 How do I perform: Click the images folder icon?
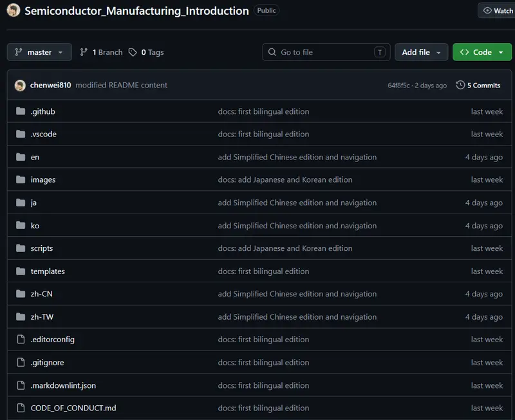(x=21, y=179)
